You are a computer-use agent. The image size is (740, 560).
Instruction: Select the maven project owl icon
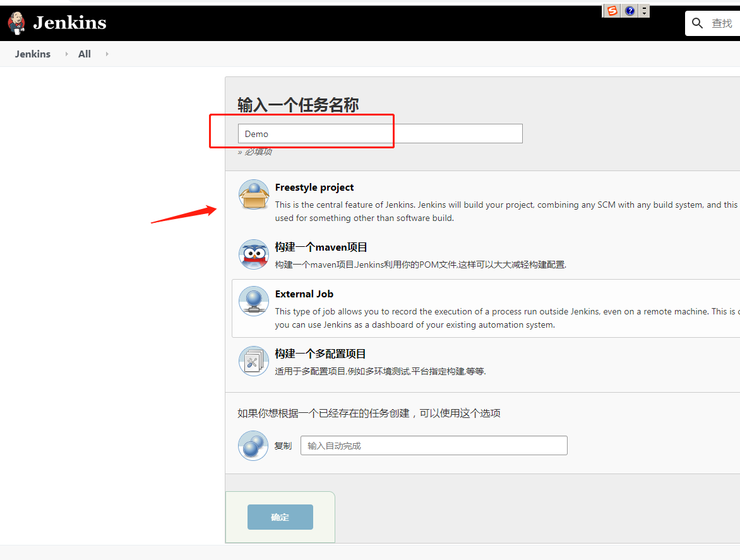tap(253, 254)
